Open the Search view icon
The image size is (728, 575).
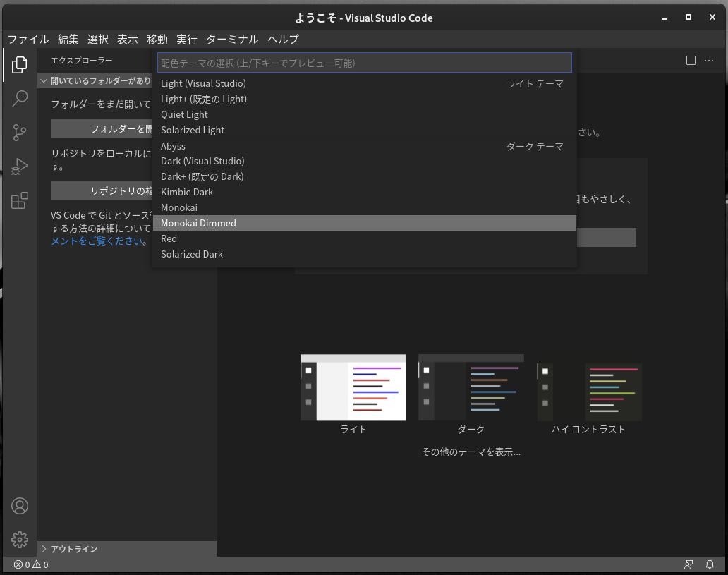tap(20, 99)
